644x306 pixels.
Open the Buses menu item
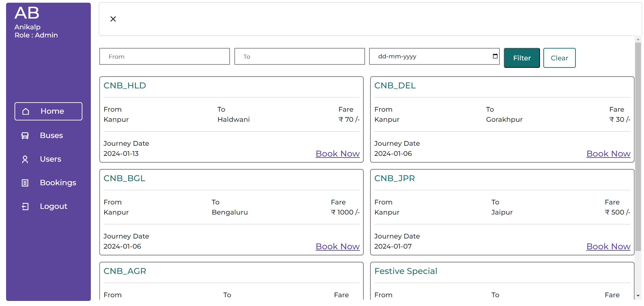(51, 136)
